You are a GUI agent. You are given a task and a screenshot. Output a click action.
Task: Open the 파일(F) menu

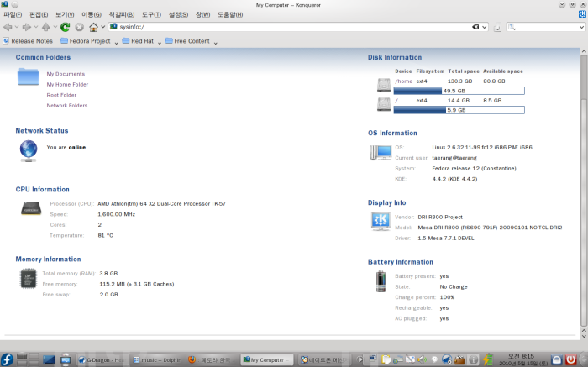13,14
